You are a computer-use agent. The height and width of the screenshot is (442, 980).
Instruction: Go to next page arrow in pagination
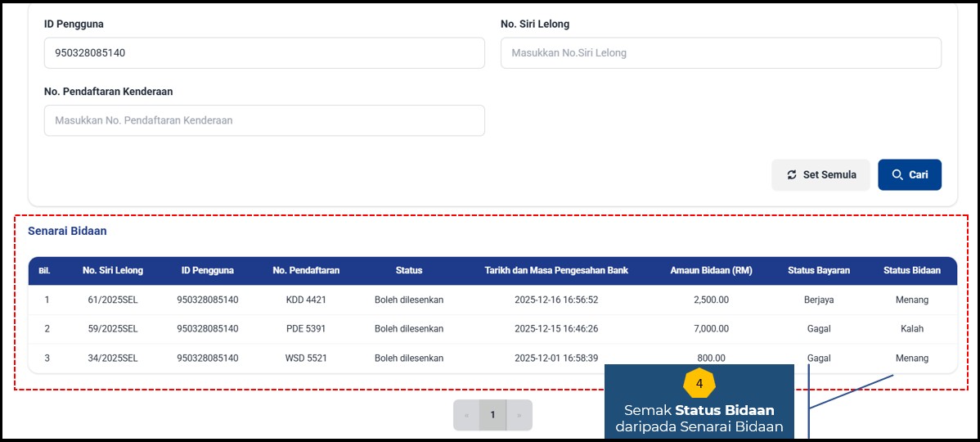(519, 415)
